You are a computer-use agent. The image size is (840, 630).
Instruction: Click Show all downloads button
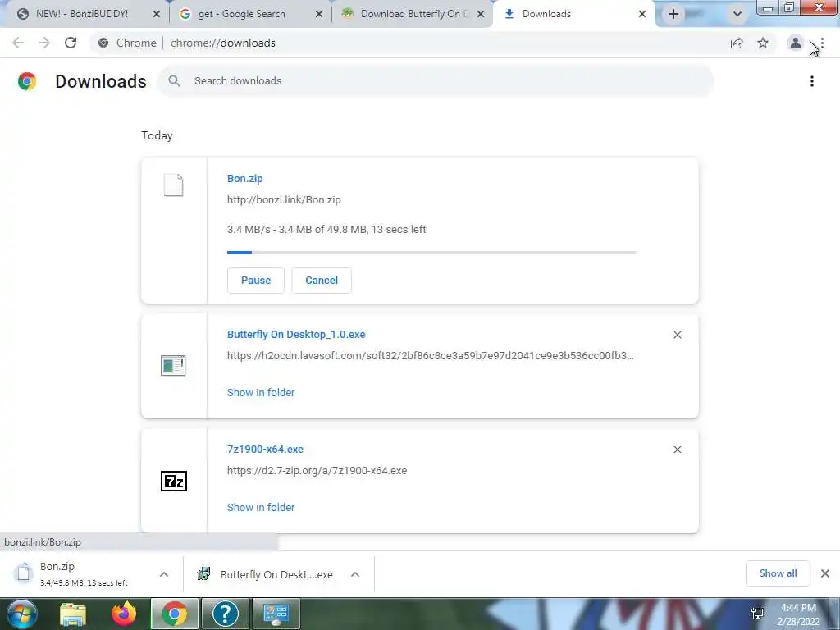point(778,573)
